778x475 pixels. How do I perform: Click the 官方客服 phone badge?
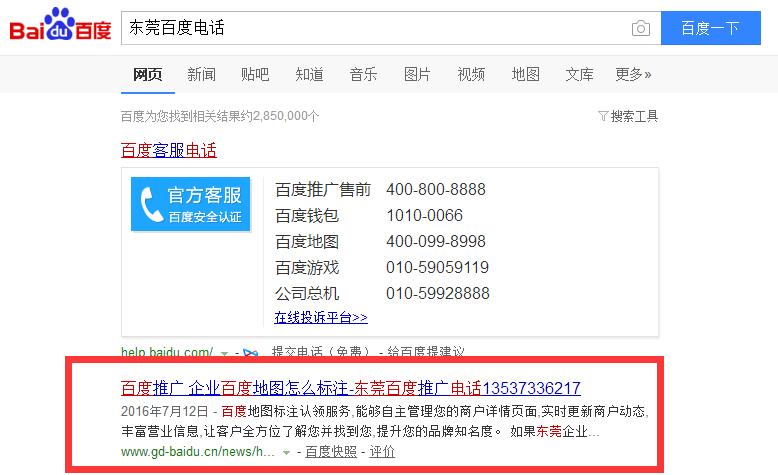tap(190, 203)
